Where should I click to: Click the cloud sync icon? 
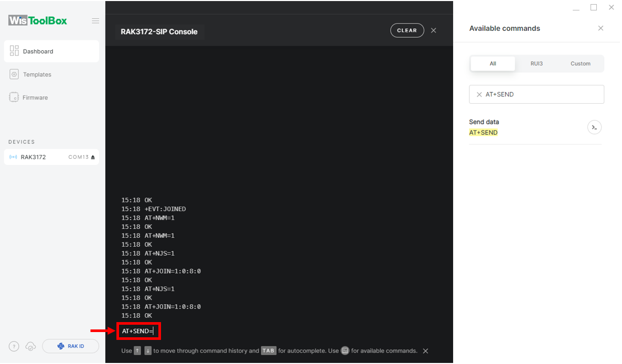(30, 347)
